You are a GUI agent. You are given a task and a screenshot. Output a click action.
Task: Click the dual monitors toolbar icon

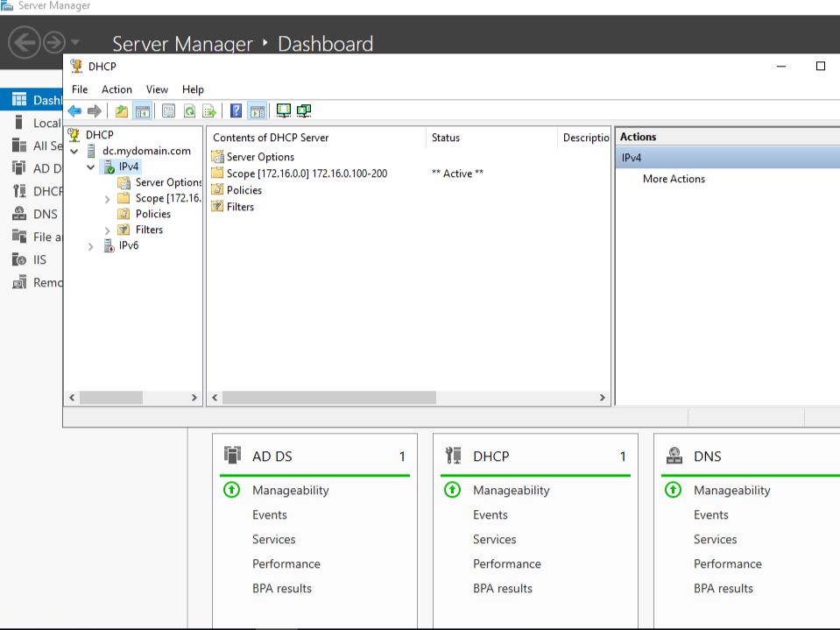click(304, 111)
